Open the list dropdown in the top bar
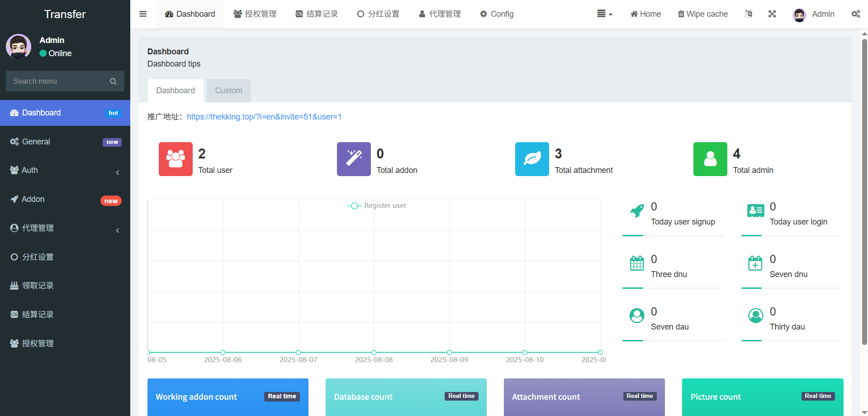Viewport: 868px width, 416px height. coord(605,14)
